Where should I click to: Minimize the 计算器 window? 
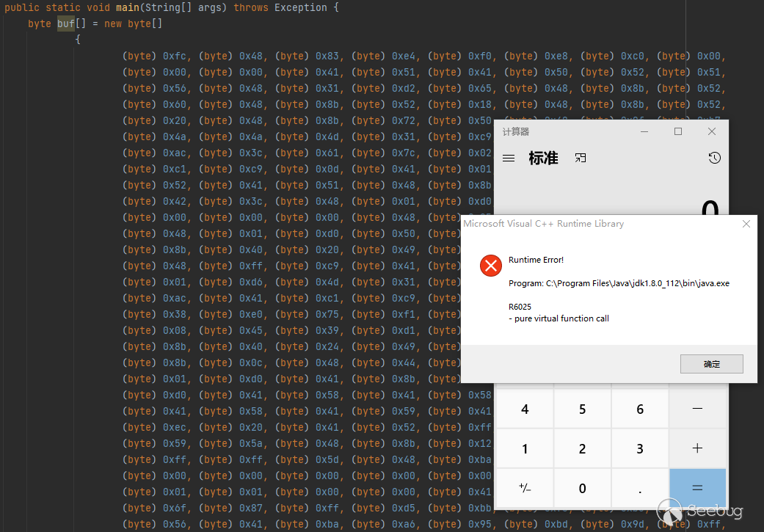(x=644, y=131)
